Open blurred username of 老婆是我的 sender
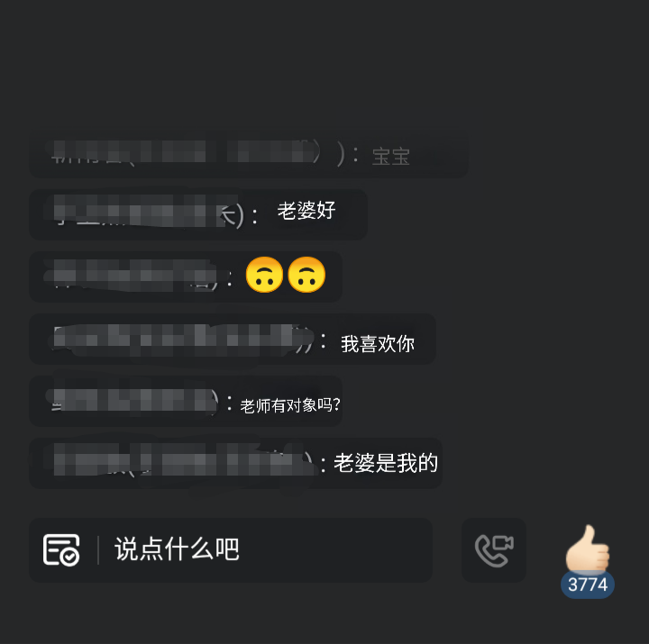Viewport: 649px width, 644px height. pos(182,460)
